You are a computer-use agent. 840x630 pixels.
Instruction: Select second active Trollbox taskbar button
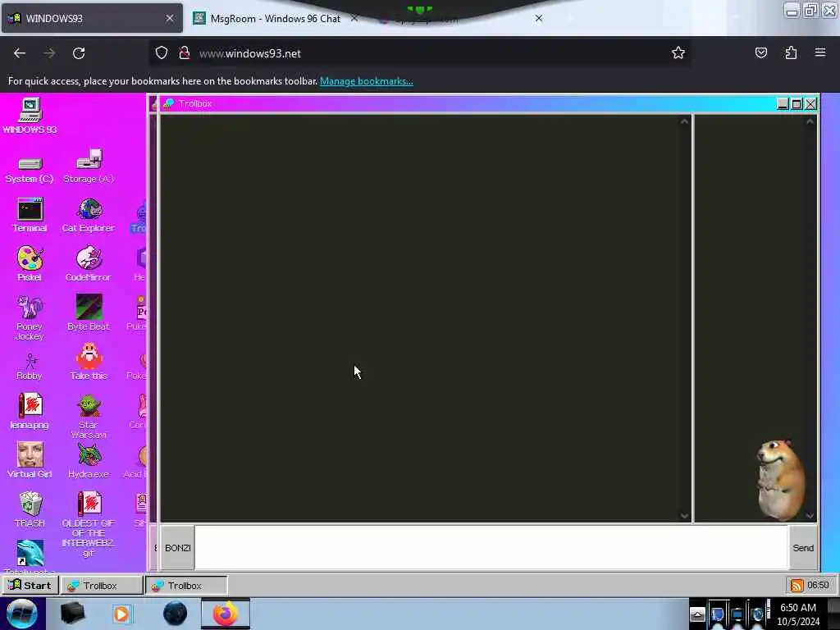[x=186, y=586]
